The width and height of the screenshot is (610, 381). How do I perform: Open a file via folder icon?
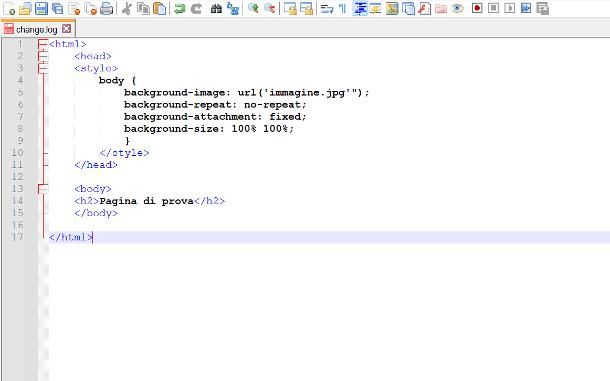pos(25,9)
